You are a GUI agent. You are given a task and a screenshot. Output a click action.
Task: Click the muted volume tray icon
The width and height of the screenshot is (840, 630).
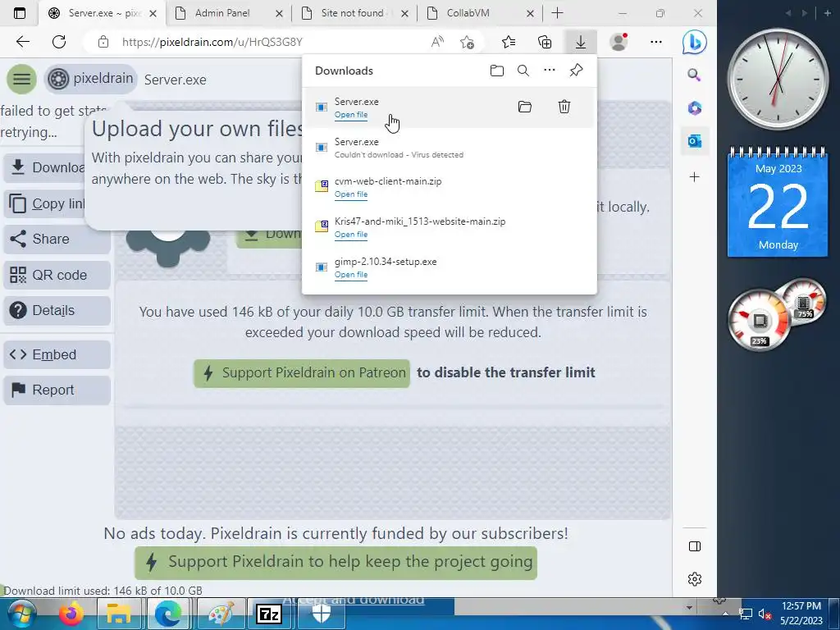pos(765,614)
